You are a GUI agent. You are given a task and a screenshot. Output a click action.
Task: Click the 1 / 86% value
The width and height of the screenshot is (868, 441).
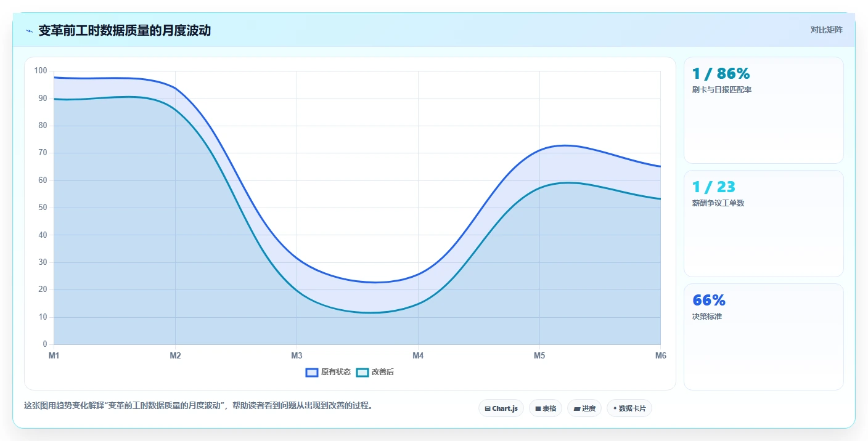coord(721,74)
